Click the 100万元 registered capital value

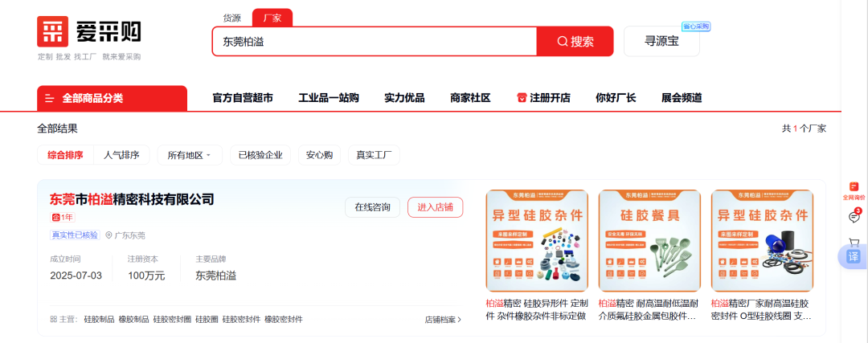tap(146, 276)
